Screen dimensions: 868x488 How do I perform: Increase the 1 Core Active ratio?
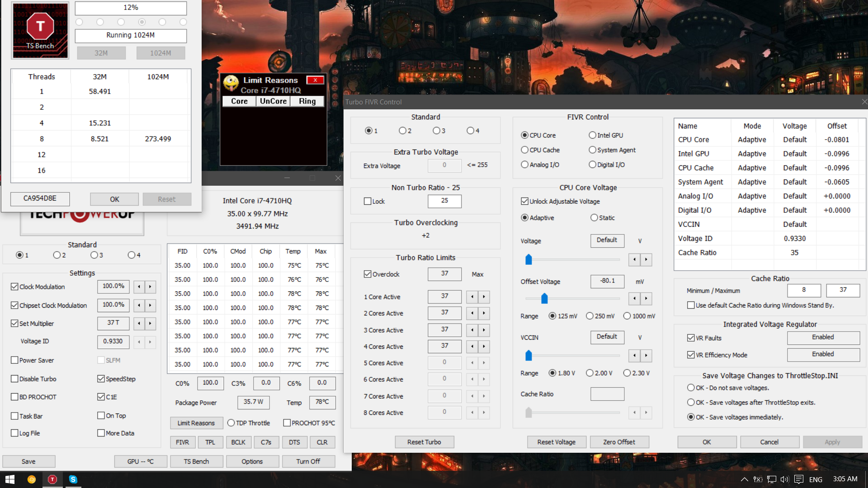click(484, 297)
